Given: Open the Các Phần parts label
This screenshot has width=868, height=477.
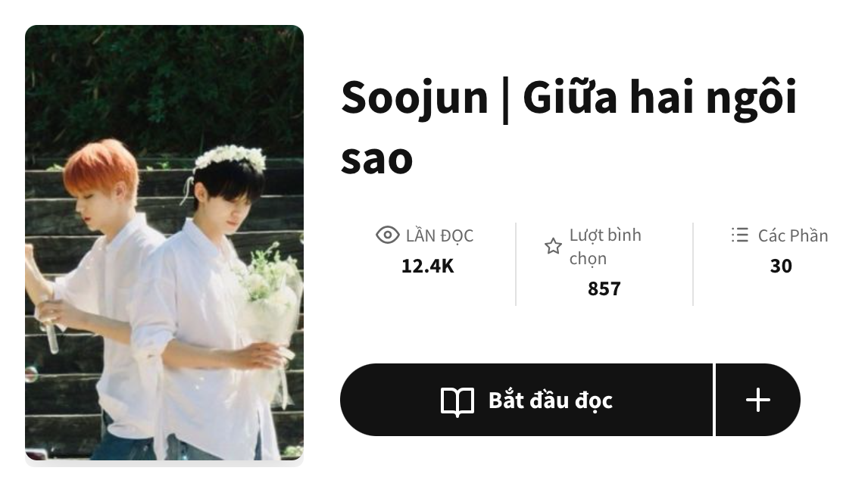Looking at the screenshot, I should [x=793, y=235].
